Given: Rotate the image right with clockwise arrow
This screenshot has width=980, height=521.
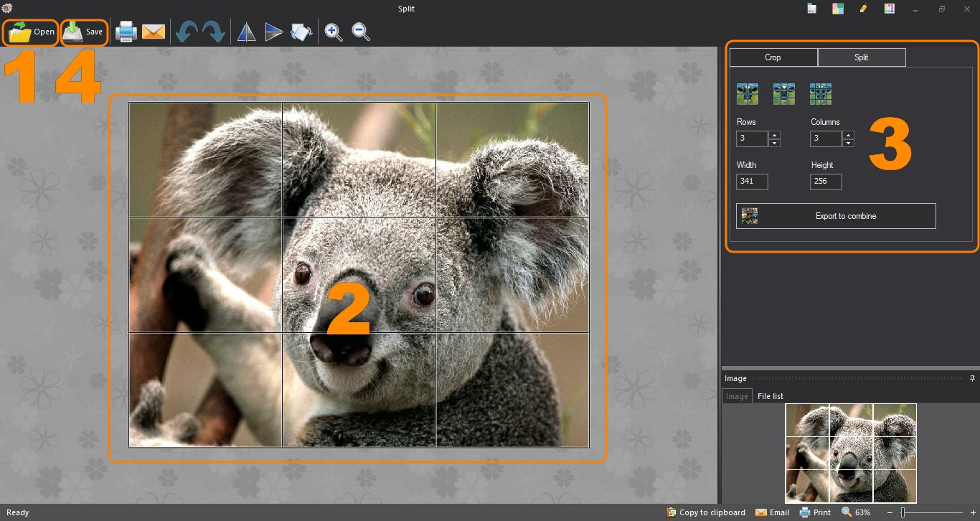Looking at the screenshot, I should (213, 32).
